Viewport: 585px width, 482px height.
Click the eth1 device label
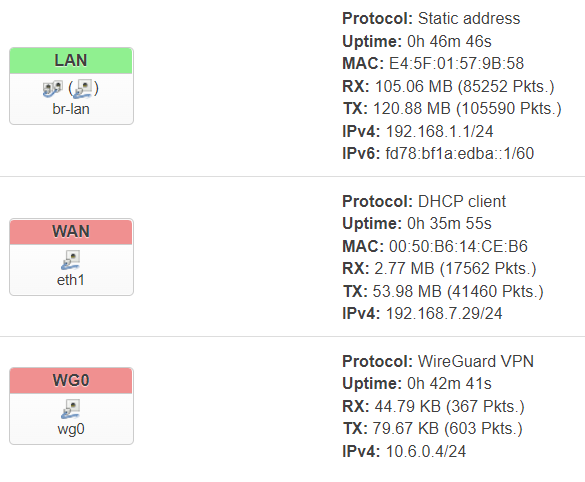pos(71,280)
